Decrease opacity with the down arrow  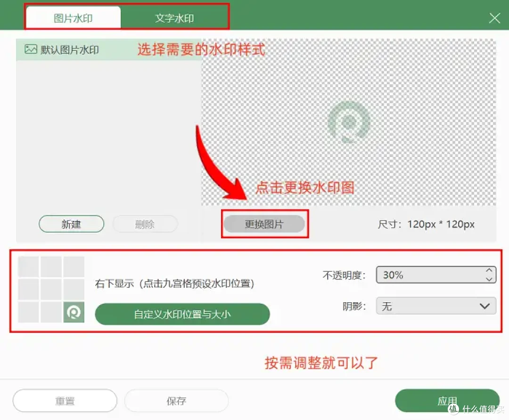click(489, 279)
